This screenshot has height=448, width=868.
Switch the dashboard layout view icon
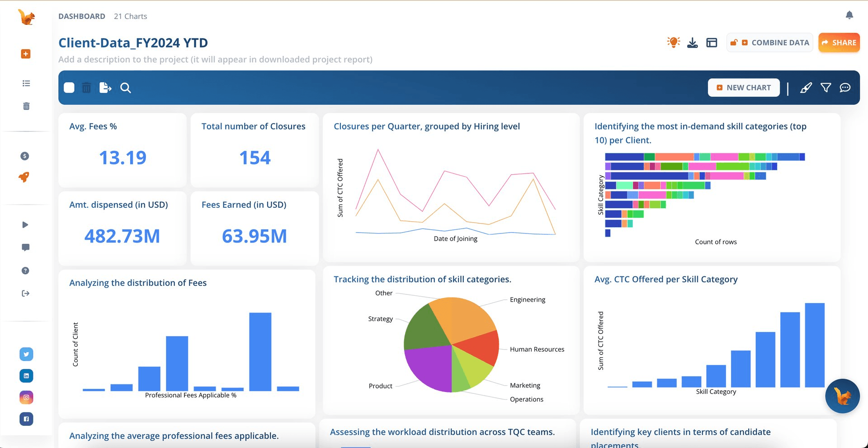[x=712, y=42]
